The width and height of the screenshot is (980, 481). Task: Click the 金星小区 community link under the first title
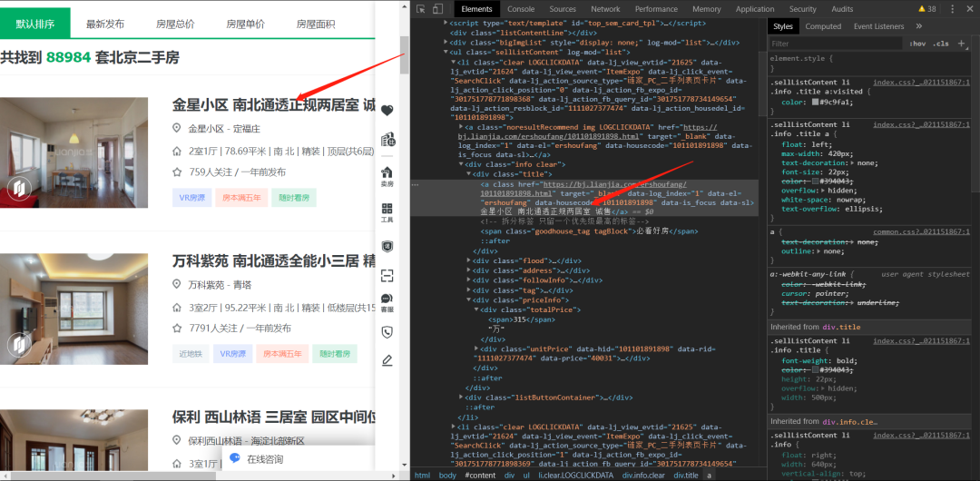pyautogui.click(x=206, y=129)
